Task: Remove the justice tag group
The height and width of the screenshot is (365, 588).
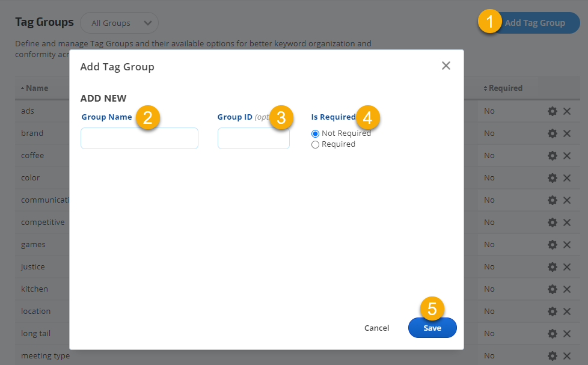Action: click(x=567, y=267)
